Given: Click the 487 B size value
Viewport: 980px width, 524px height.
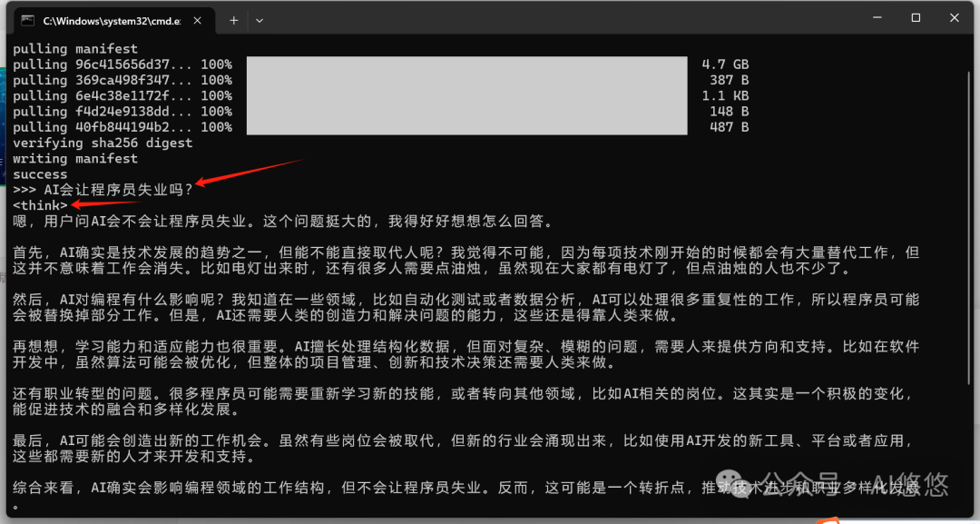Looking at the screenshot, I should point(729,127).
